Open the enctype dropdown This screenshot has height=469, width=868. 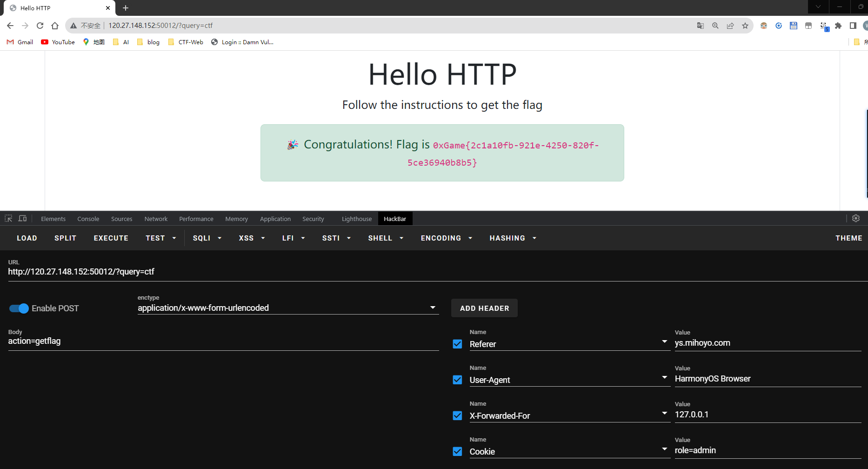click(x=288, y=308)
